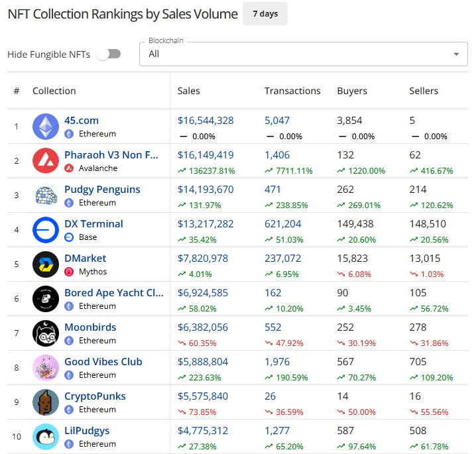Click the Good Vibes Club thumbnail

[46, 368]
